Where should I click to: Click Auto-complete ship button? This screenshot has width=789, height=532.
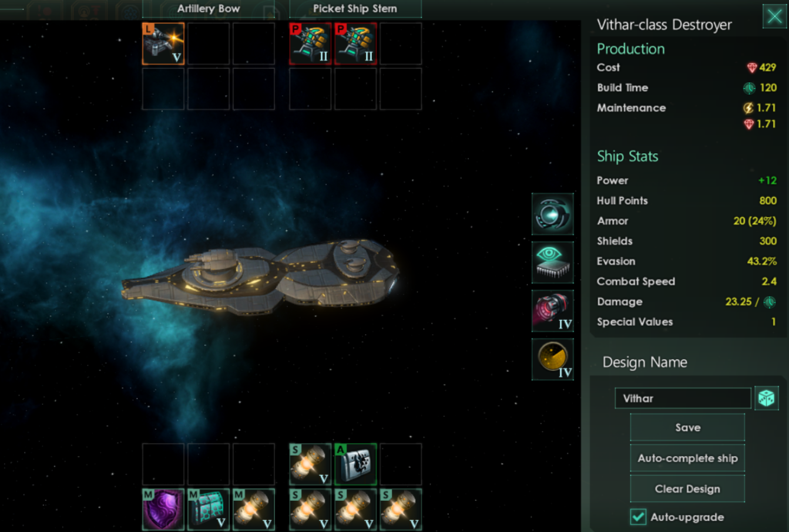(687, 458)
